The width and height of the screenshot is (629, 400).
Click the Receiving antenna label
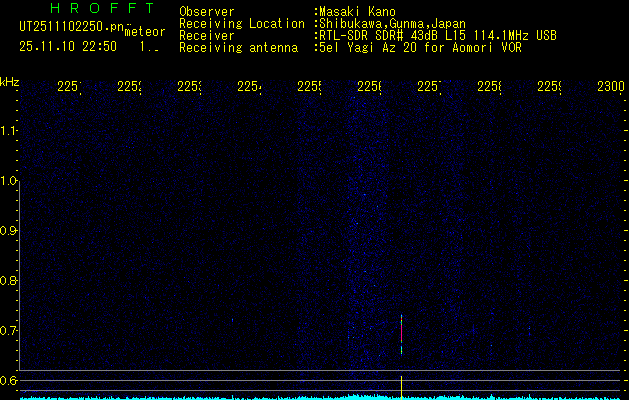pyautogui.click(x=238, y=48)
